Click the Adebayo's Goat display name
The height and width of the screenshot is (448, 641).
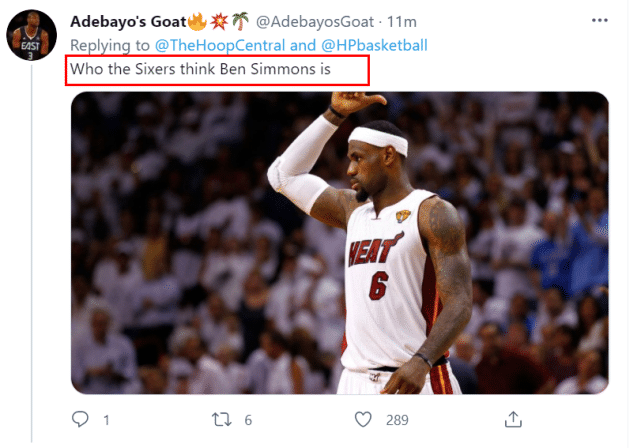point(127,22)
